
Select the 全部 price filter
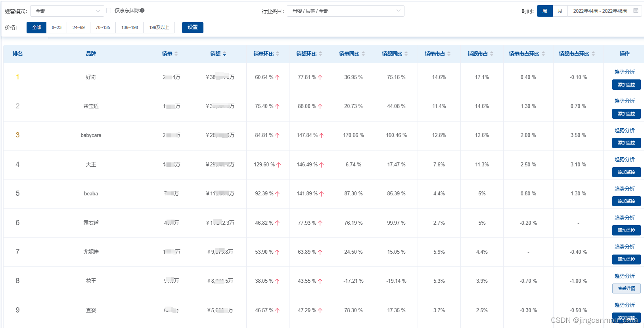click(36, 27)
